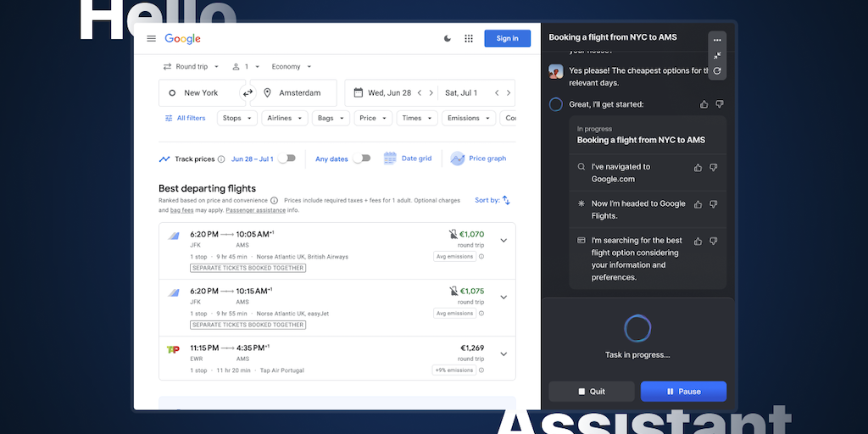Image resolution: width=868 pixels, height=434 pixels.
Task: Click the Amsterdam destination field
Action: [x=299, y=93]
